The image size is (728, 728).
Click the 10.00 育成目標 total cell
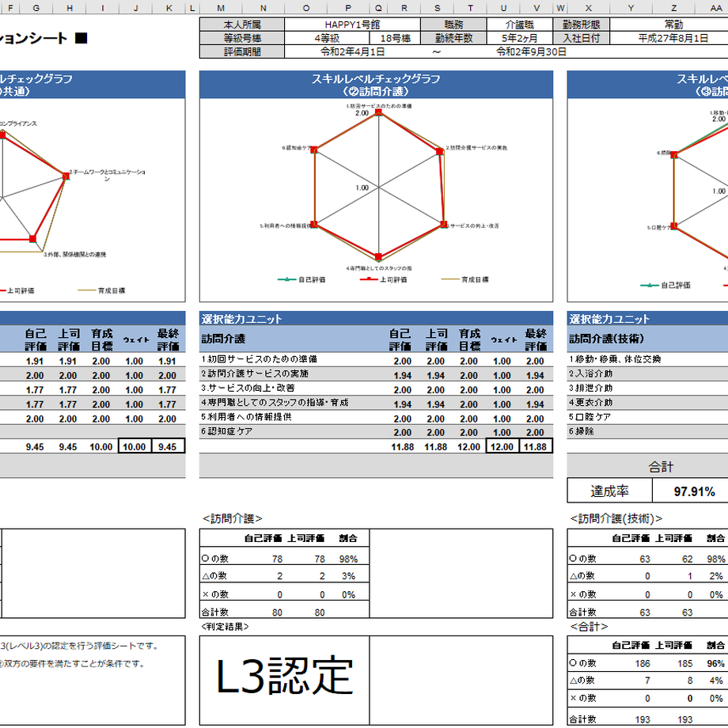101,446
